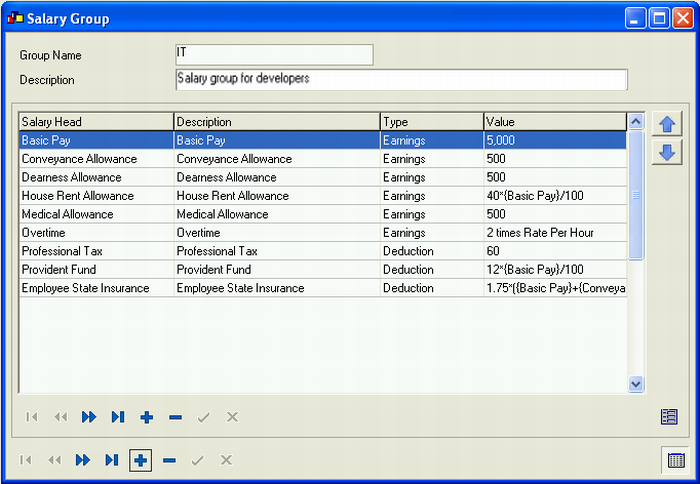Click scrollbar up arrow in salary grid

[x=635, y=121]
